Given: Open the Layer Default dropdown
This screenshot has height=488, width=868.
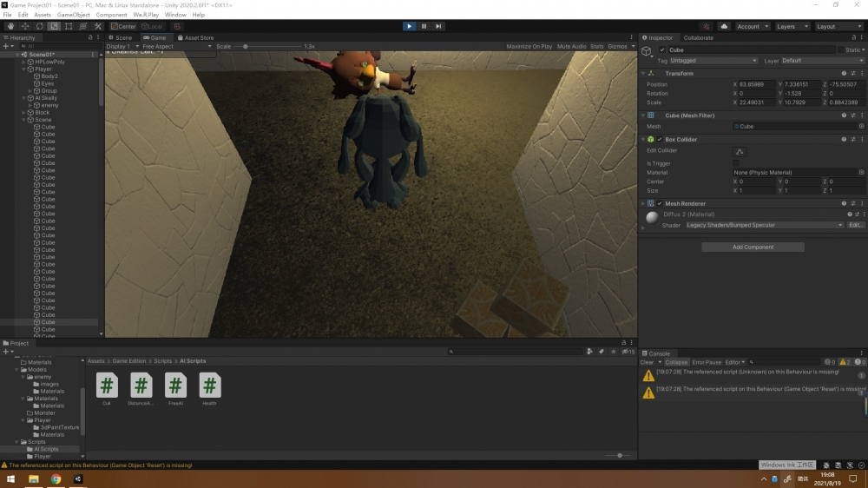Looking at the screenshot, I should (822, 61).
